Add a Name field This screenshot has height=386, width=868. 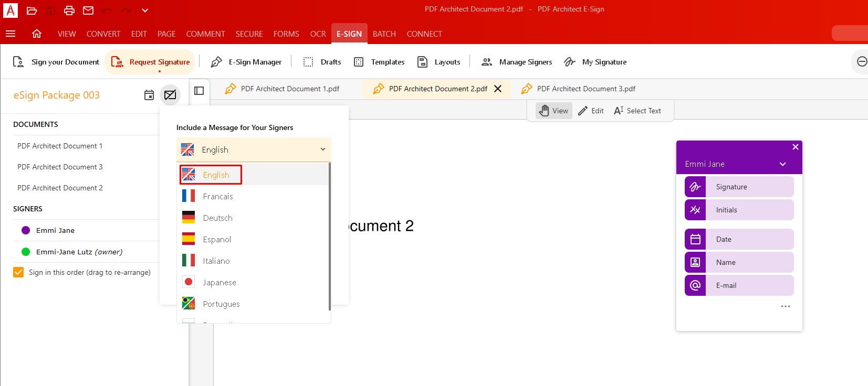pos(739,262)
